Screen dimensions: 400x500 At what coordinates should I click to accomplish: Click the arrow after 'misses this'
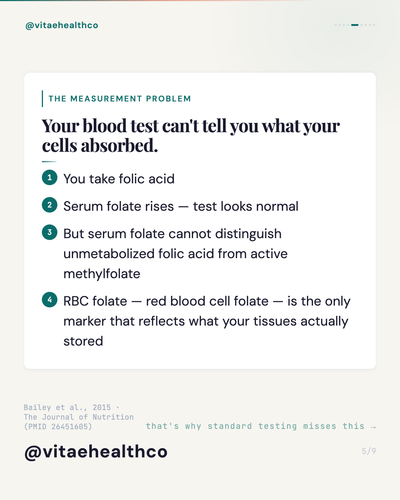(373, 427)
